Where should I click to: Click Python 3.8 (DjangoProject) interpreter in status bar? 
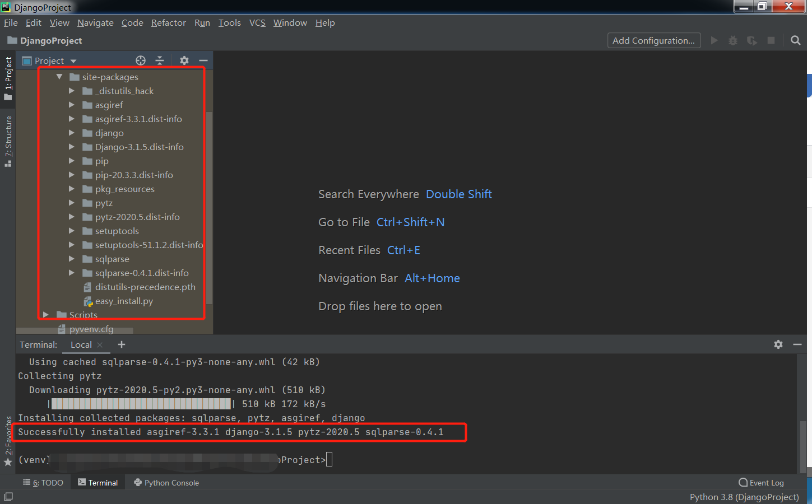click(744, 497)
